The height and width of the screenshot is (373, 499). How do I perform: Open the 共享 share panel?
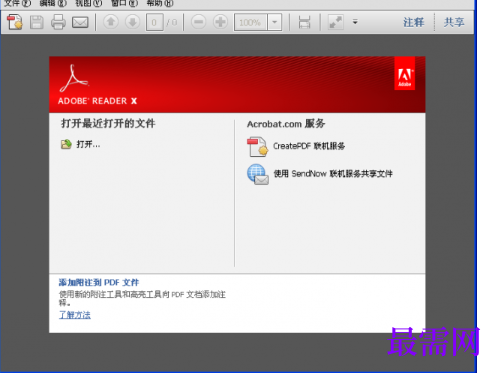click(x=454, y=22)
